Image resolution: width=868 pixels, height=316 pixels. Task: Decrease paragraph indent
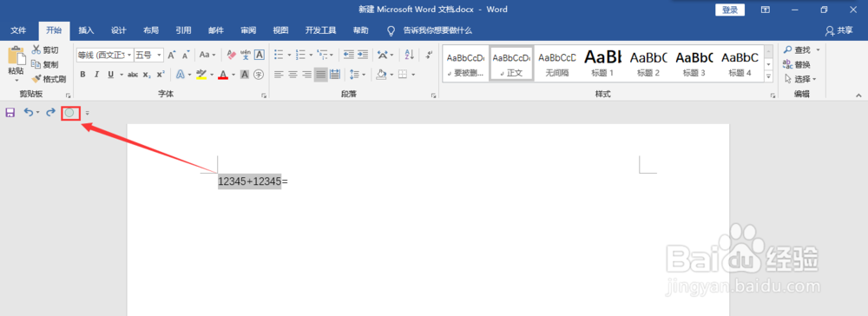(x=349, y=55)
